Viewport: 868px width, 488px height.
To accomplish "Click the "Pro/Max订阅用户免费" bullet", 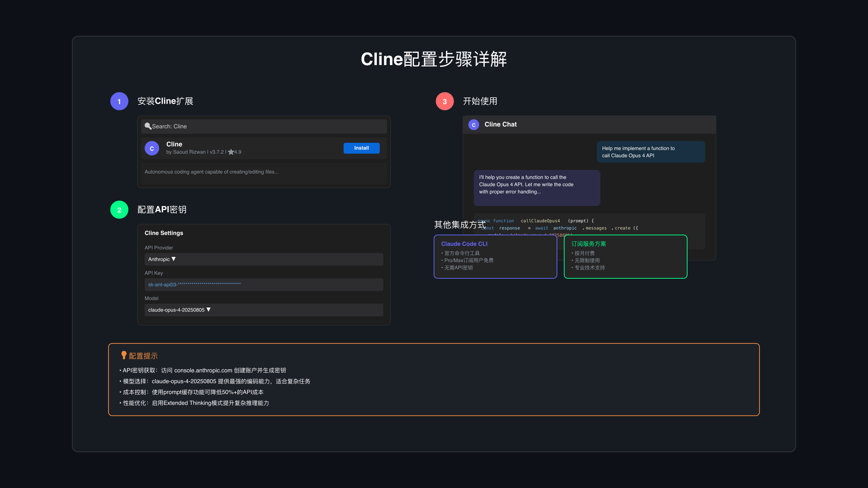I will 467,260.
